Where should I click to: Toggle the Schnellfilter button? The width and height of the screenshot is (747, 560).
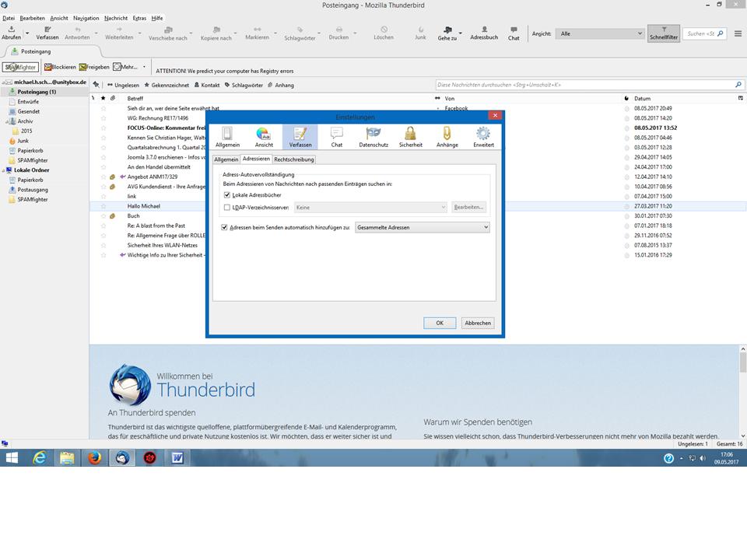664,33
